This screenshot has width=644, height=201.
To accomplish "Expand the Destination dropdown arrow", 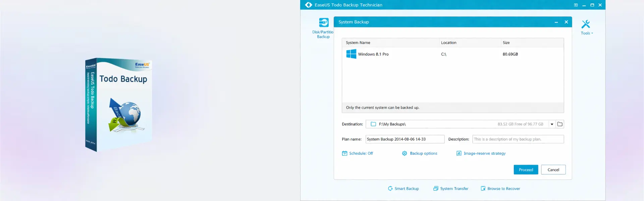I will pos(552,124).
